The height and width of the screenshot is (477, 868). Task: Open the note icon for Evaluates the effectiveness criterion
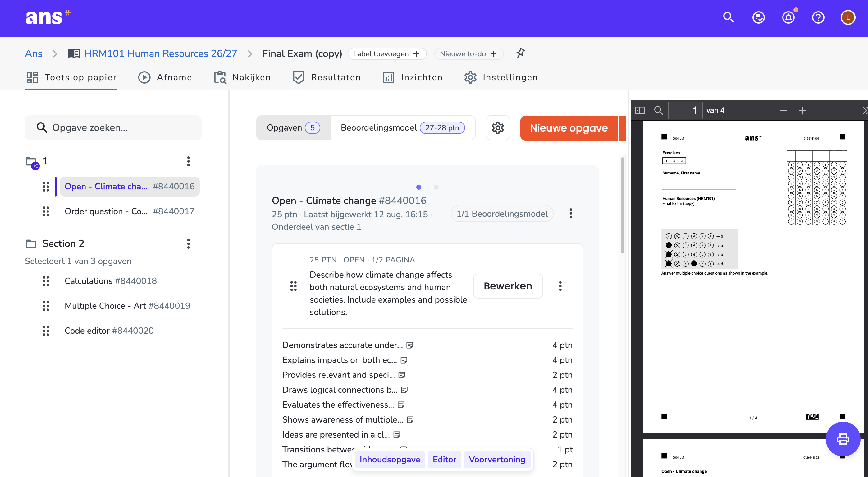click(x=401, y=405)
